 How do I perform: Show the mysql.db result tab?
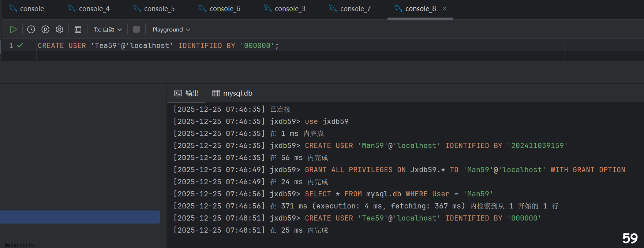tap(233, 93)
